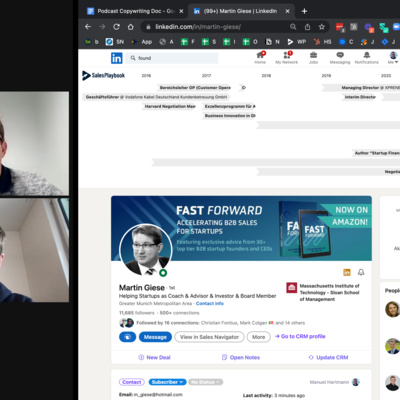Click the browser forward arrow
Image resolution: width=400 pixels, height=400 pixels.
[102, 27]
